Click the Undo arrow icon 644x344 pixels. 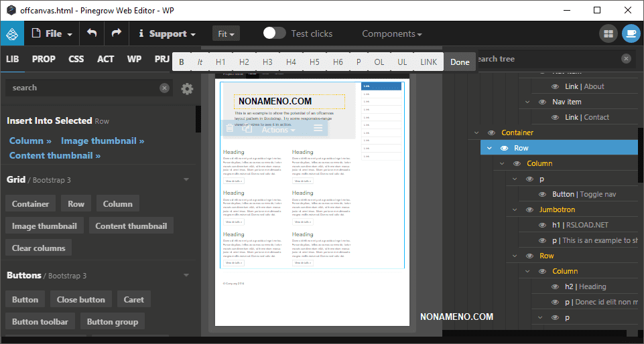(92, 33)
